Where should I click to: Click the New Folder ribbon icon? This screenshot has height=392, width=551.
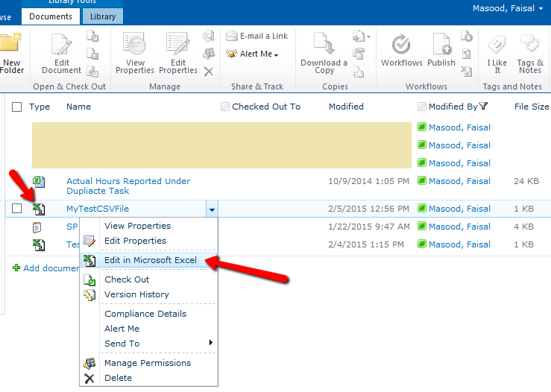pos(10,42)
